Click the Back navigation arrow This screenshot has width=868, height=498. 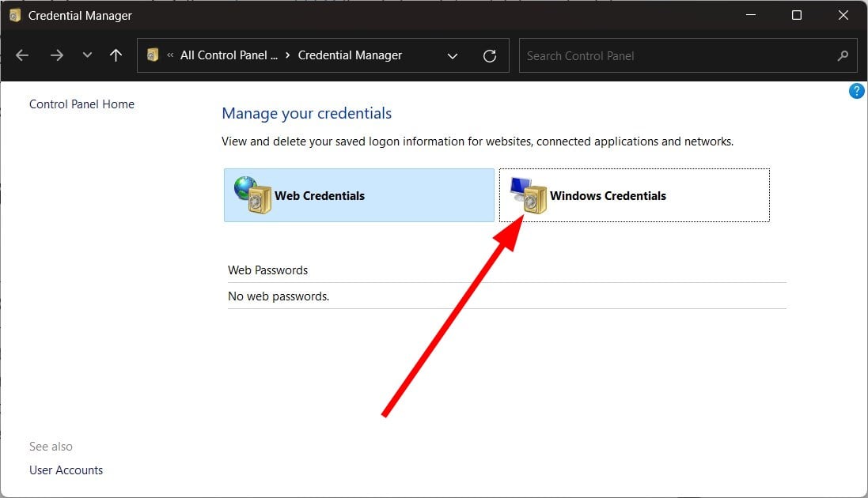22,55
